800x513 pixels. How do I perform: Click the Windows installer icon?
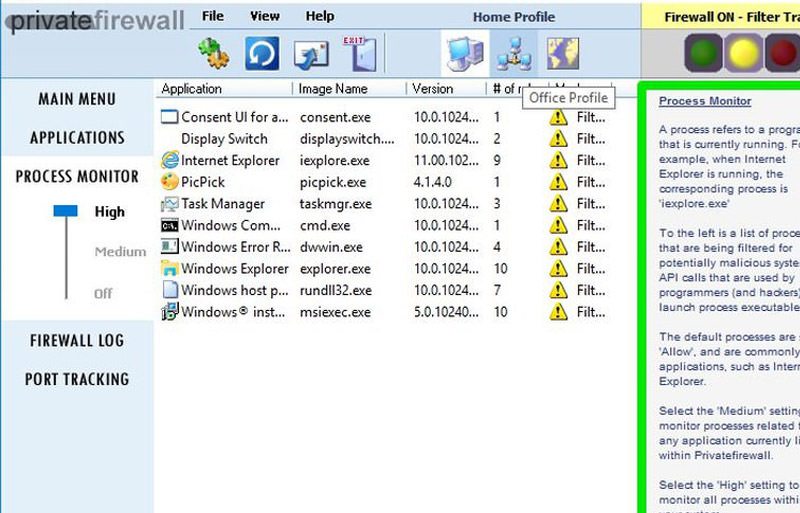click(x=169, y=311)
